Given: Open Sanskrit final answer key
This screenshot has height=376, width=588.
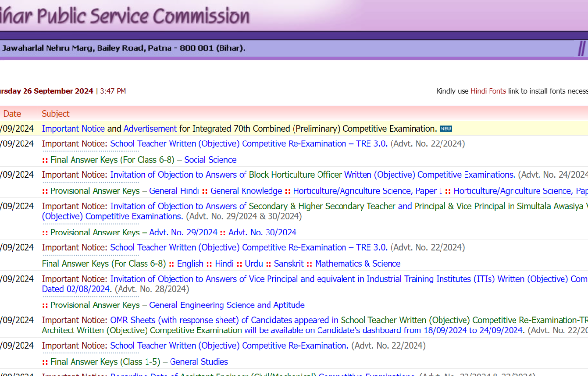Looking at the screenshot, I should [289, 264].
